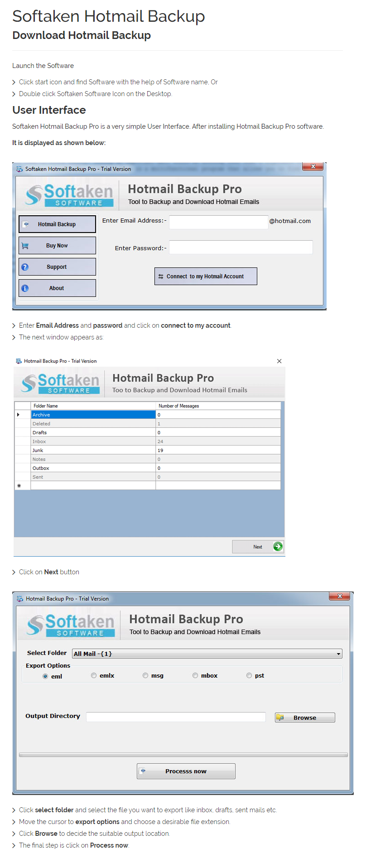Click Softaken logo in folder list window
The height and width of the screenshot is (868, 366).
tap(60, 383)
